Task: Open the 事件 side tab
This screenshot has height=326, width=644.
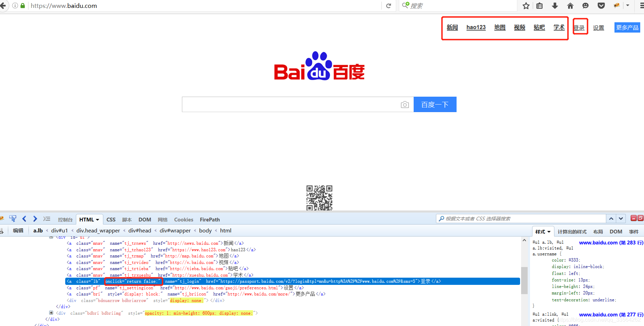Action: pyautogui.click(x=634, y=232)
